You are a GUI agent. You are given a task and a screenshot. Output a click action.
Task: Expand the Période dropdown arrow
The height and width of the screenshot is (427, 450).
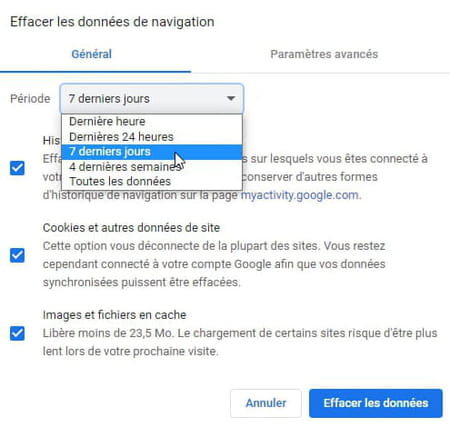click(x=231, y=98)
